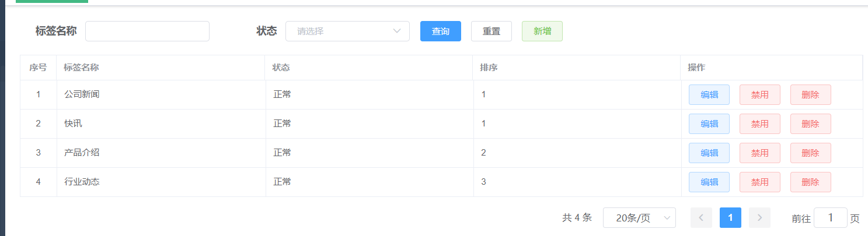Go to next page arrow
The image size is (868, 236).
759,218
